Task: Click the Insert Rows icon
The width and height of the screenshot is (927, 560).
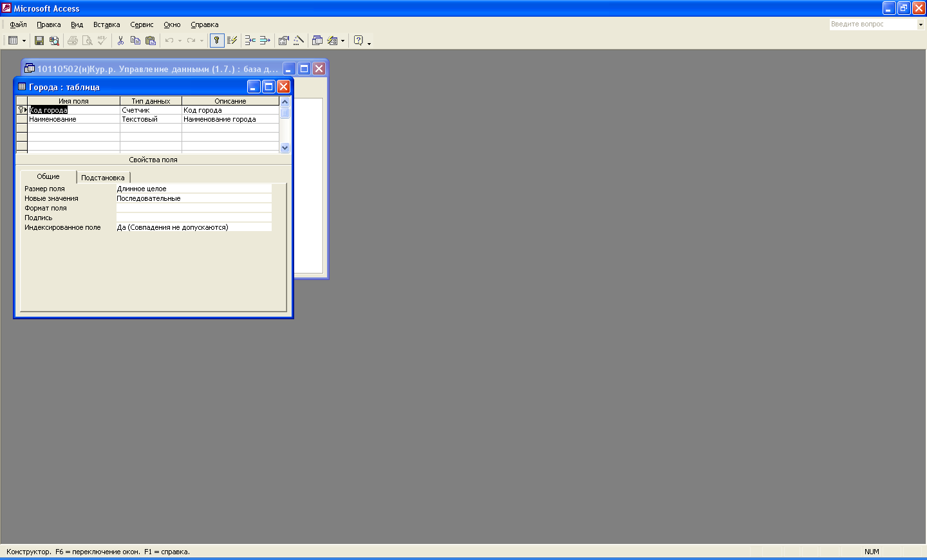Action: pyautogui.click(x=250, y=41)
